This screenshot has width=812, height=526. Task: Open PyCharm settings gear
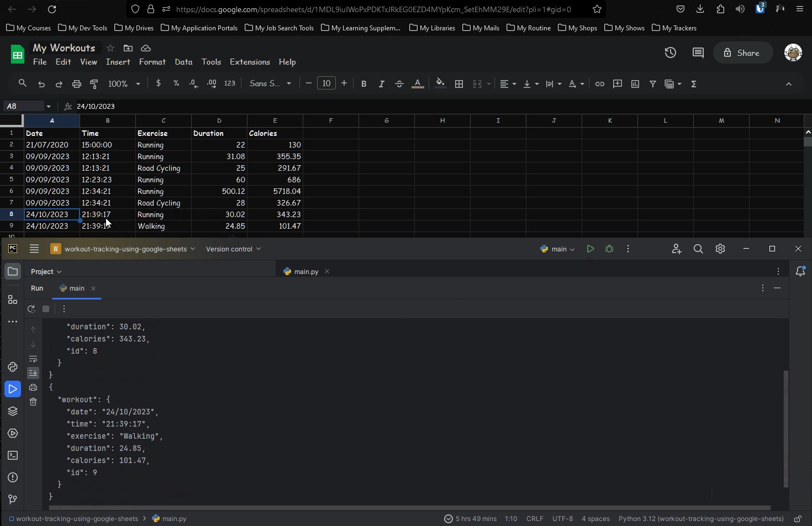tap(720, 249)
